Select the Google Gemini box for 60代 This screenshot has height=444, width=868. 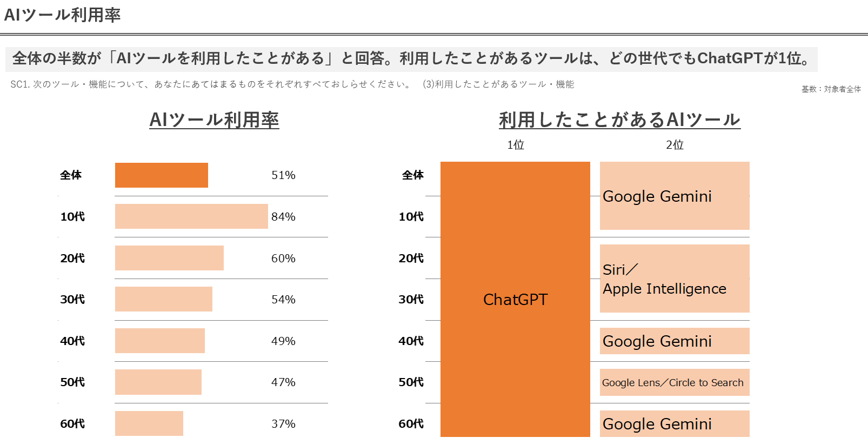(x=674, y=423)
